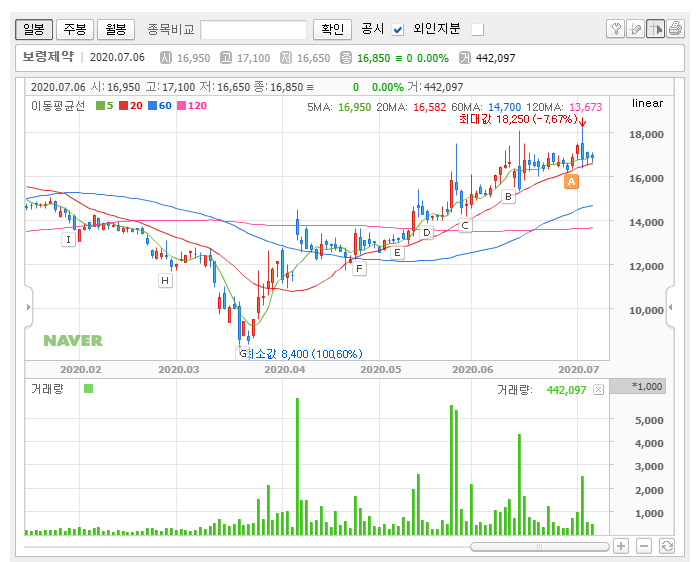Disable the 공시 disclosure checkbox
This screenshot has height=562, width=696.
tap(398, 30)
